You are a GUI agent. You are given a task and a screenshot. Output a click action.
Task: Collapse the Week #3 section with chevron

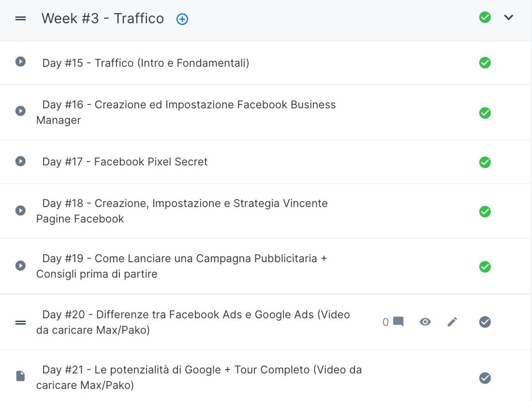[x=509, y=17]
